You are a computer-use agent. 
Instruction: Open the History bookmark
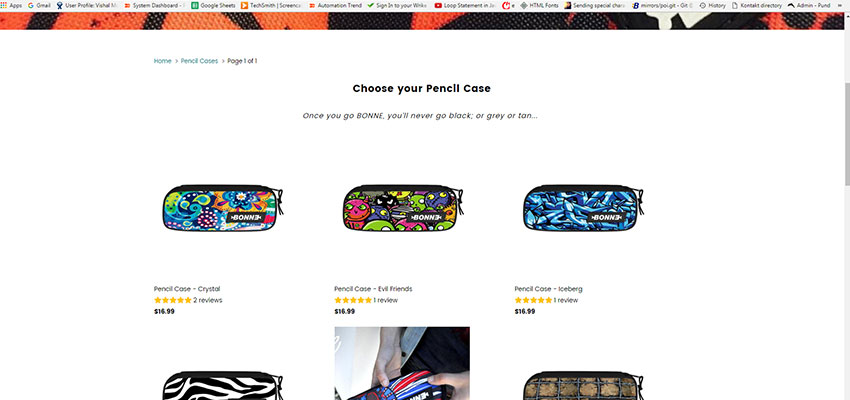(x=712, y=5)
